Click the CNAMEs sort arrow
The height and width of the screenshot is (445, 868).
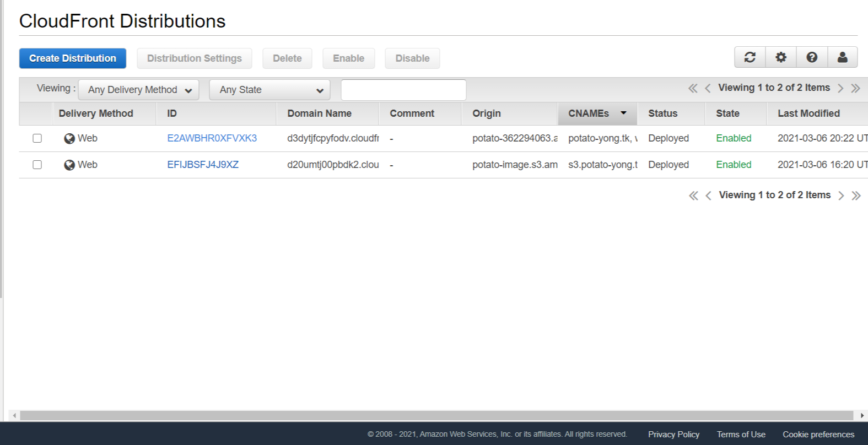click(x=623, y=113)
